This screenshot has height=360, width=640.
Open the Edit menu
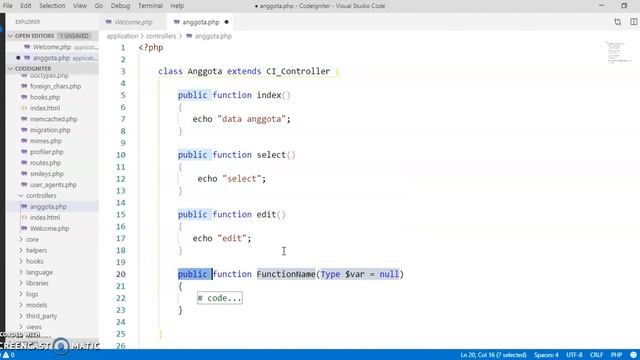tap(26, 6)
